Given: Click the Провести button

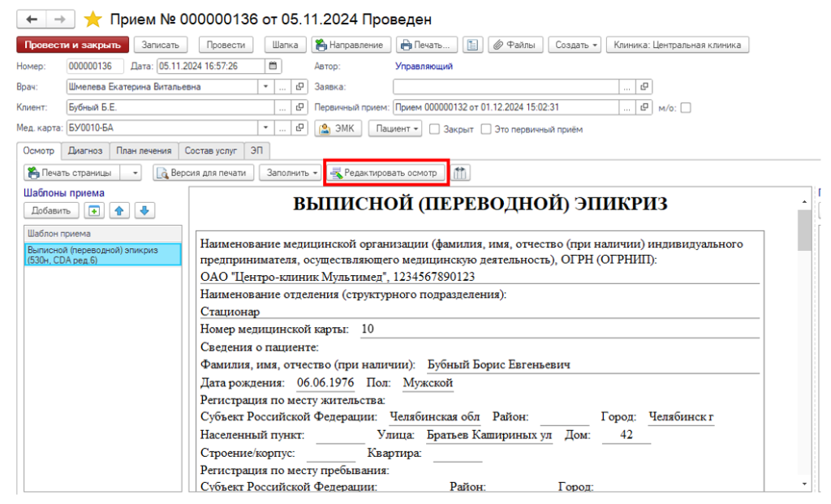Looking at the screenshot, I should [x=226, y=45].
